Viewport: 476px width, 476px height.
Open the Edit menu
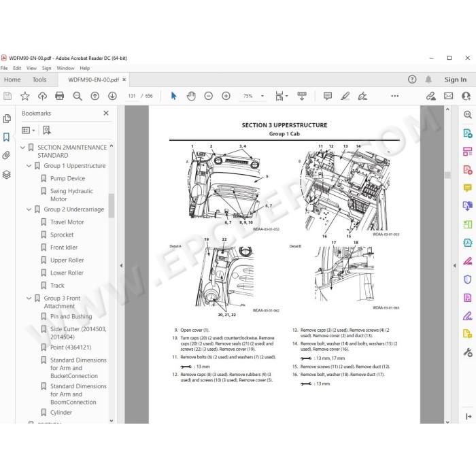click(17, 68)
